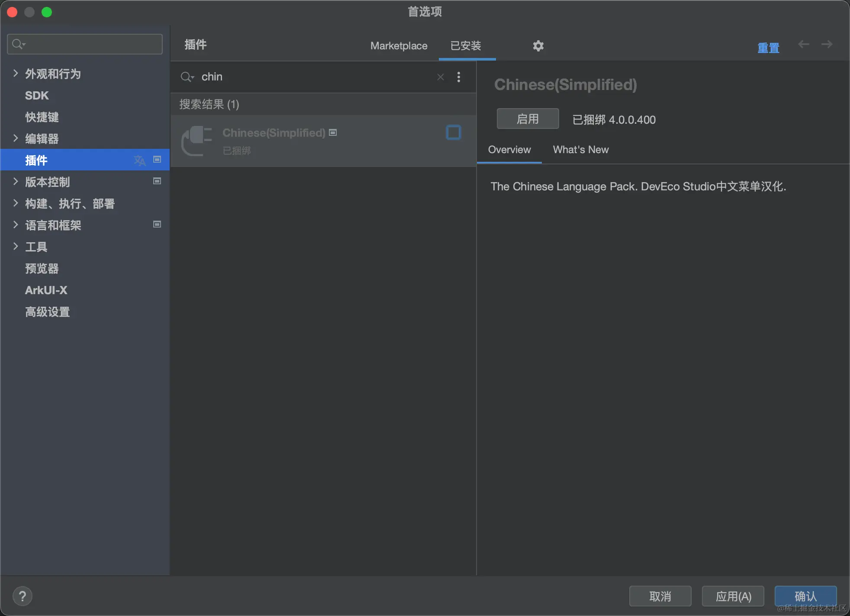Click 启用 button to enable plugin
This screenshot has width=850, height=616.
tap(528, 119)
